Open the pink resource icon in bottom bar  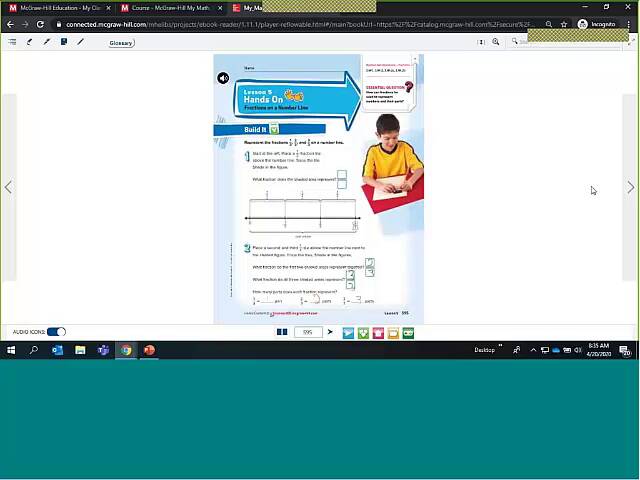pos(378,333)
